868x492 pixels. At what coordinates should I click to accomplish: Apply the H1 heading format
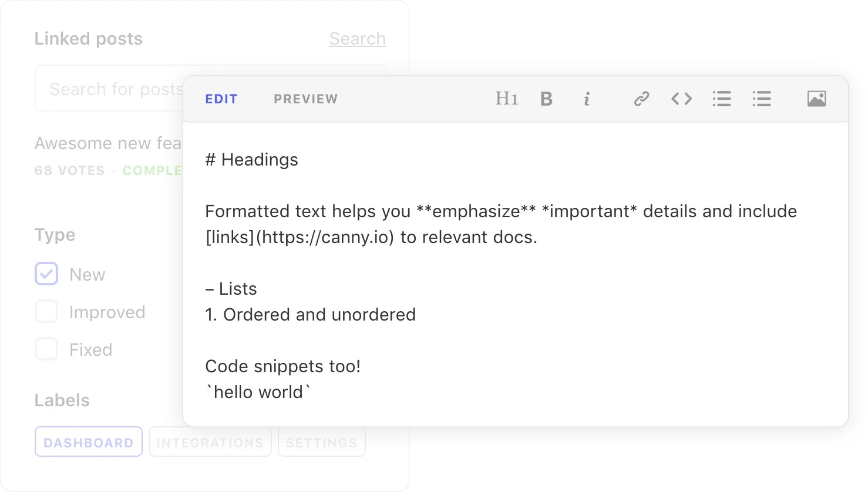(506, 99)
